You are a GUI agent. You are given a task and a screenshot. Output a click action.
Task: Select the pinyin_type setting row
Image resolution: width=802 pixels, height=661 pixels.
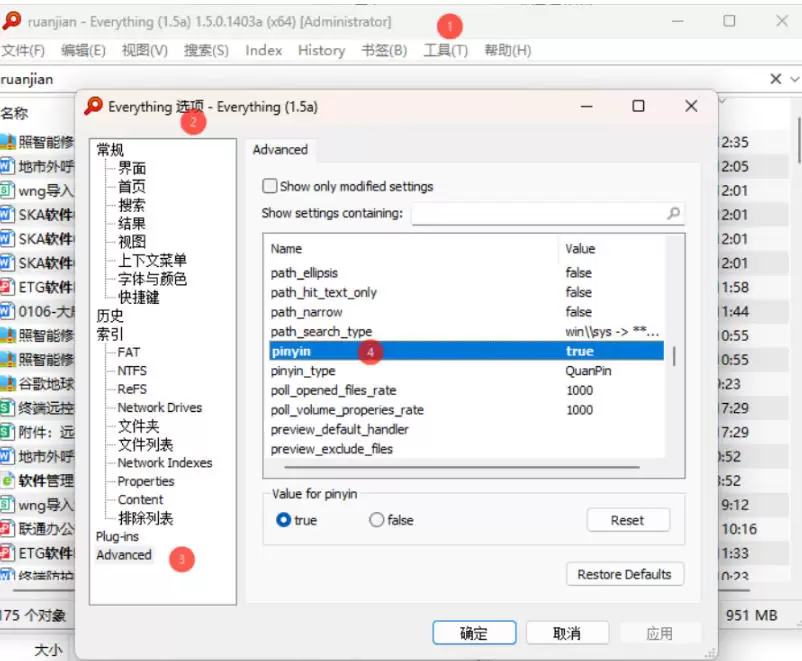point(466,370)
